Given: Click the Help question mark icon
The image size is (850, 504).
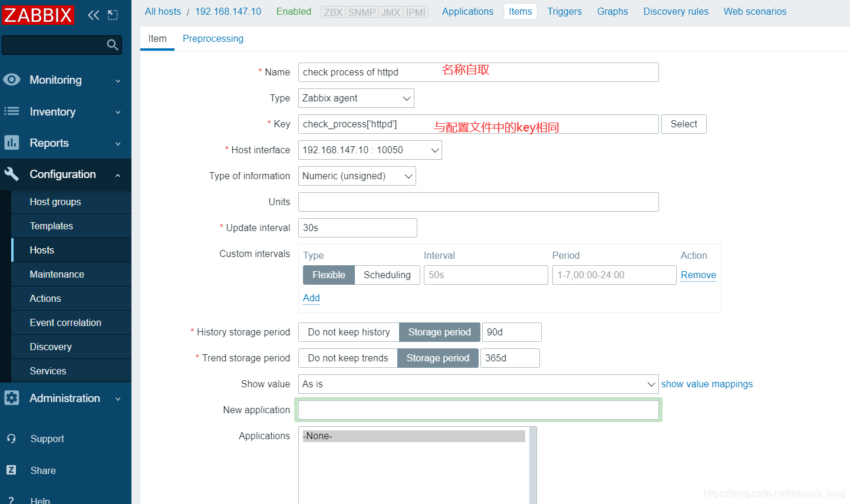Looking at the screenshot, I should click(x=11, y=500).
